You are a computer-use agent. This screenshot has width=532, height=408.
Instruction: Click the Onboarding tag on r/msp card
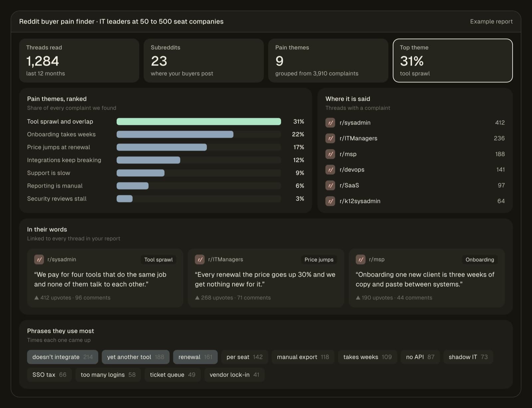click(x=479, y=260)
